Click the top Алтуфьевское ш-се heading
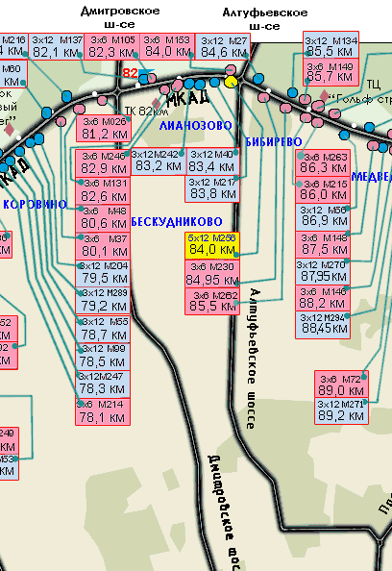This screenshot has height=571, width=392. pyautogui.click(x=264, y=19)
